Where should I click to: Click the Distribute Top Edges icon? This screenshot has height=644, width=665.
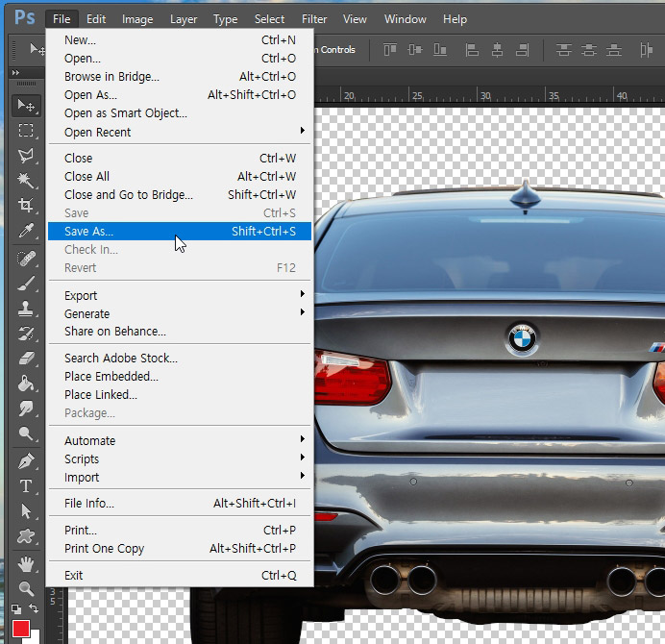click(564, 50)
